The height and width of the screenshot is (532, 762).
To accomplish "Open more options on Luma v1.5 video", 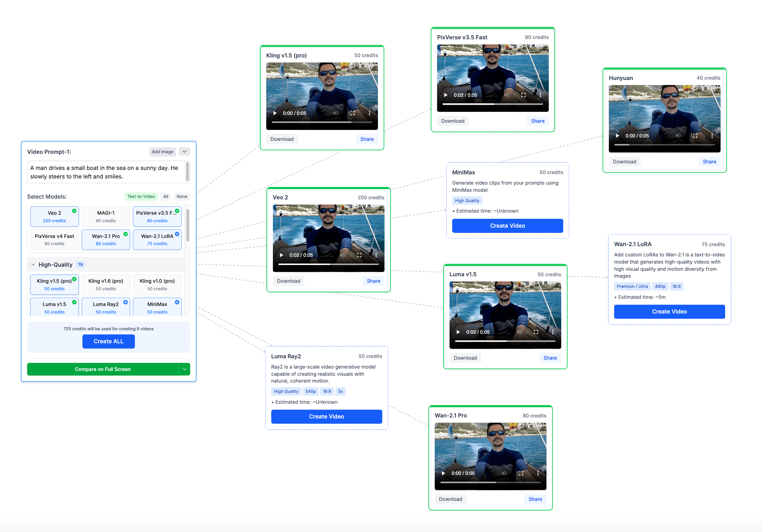I will (x=553, y=332).
